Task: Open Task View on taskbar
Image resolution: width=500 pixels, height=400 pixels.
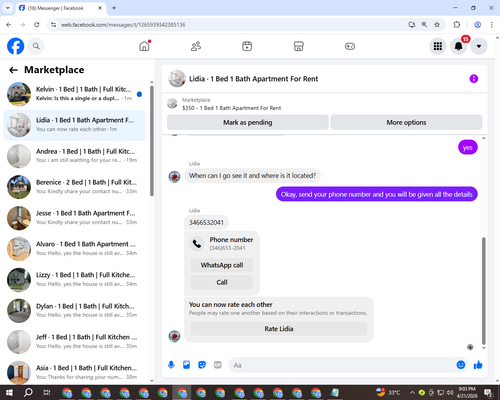Action: 47,392
